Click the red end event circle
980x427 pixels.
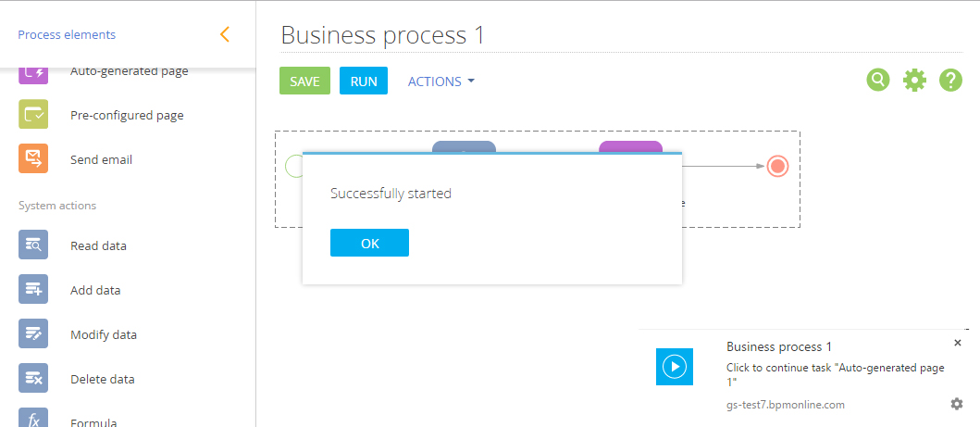[777, 167]
